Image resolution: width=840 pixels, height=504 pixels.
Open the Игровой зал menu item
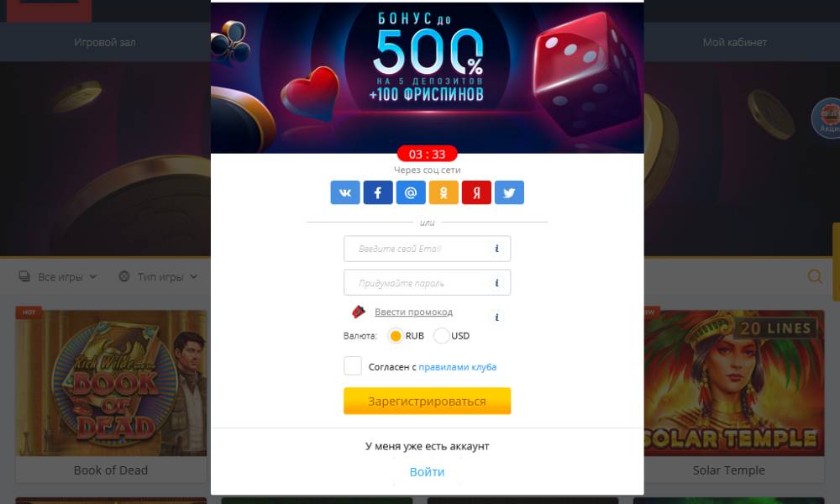(x=105, y=42)
